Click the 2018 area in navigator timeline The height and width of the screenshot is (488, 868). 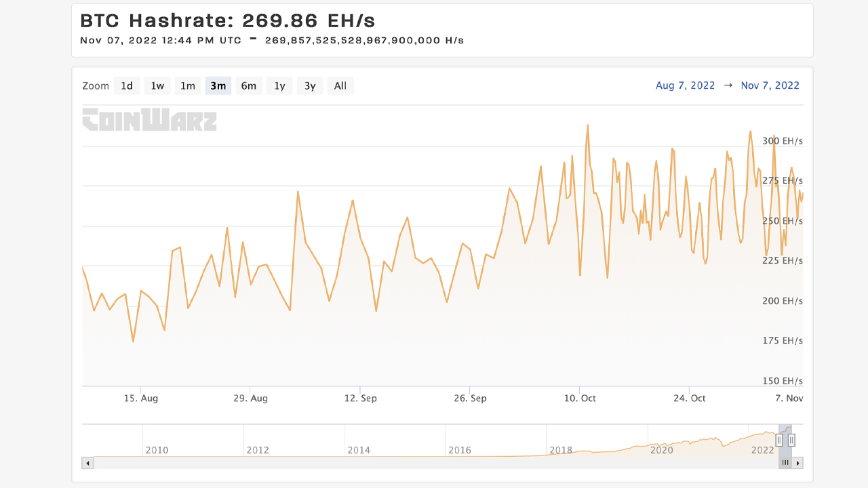coord(561,450)
